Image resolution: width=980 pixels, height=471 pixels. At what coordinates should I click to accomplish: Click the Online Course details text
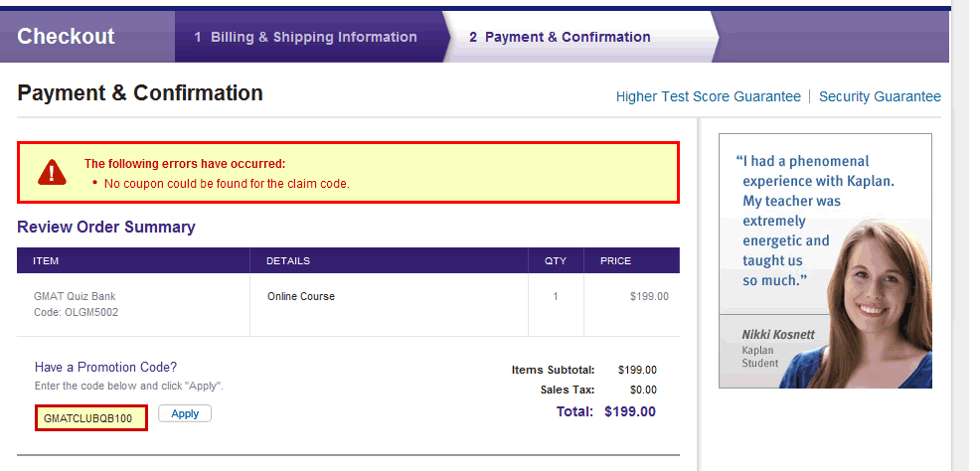coord(301,296)
